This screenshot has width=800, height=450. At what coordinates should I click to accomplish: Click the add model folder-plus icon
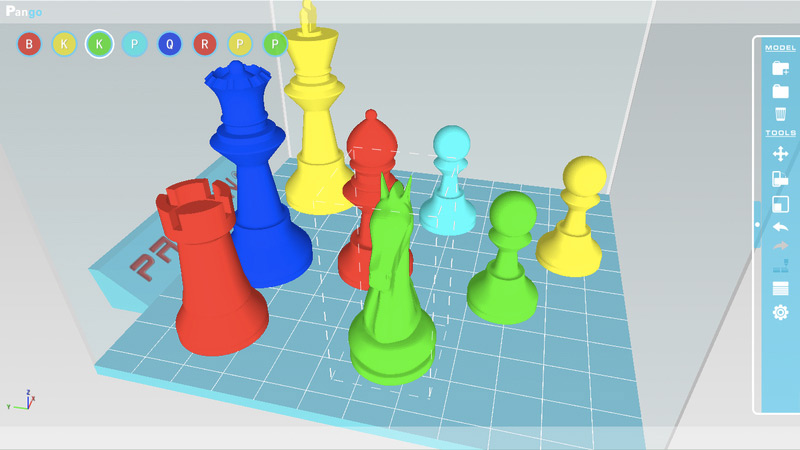780,68
